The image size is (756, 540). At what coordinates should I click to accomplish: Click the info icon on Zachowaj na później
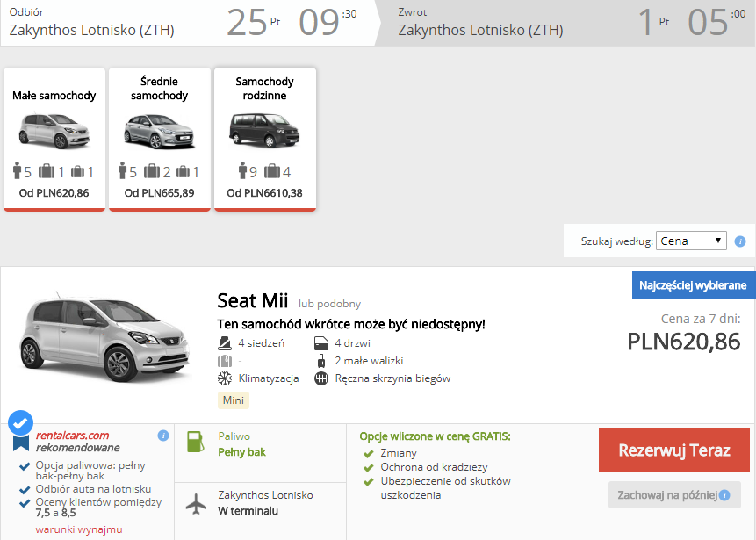pyautogui.click(x=724, y=495)
